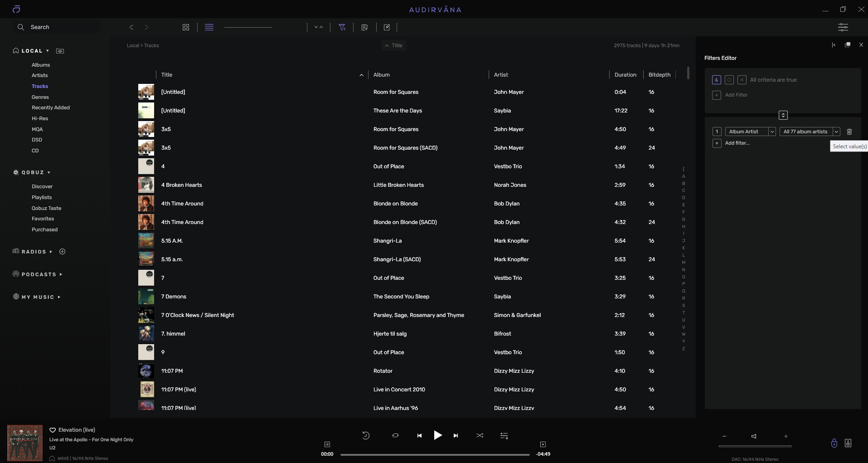868x463 pixels.
Task: Close the Filters Editor panel
Action: tap(861, 45)
